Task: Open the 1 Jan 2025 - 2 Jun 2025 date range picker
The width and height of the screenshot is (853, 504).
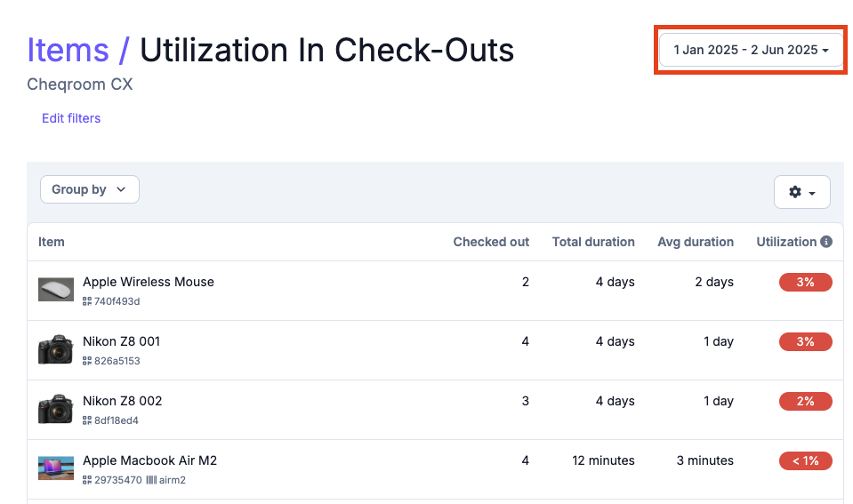Action: click(751, 50)
